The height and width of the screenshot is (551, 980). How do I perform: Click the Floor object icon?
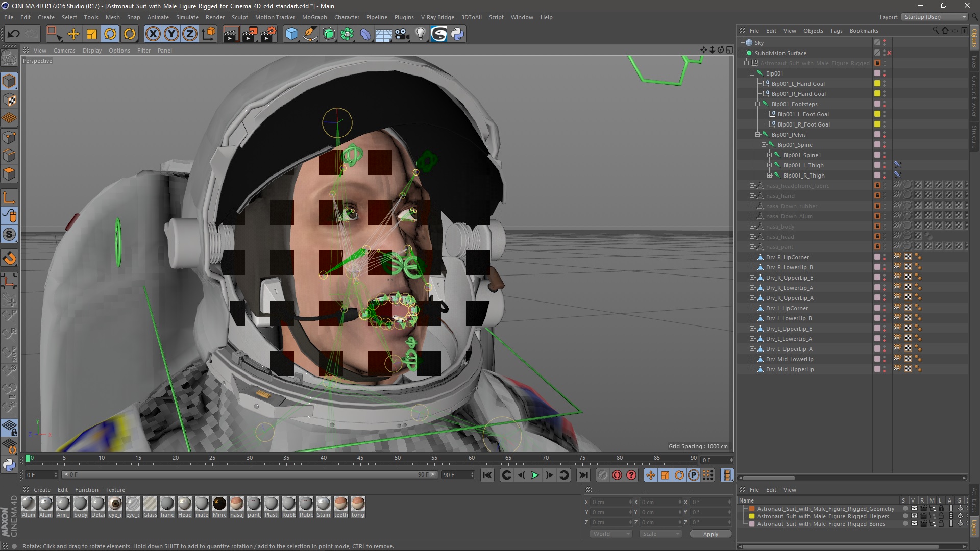(x=383, y=34)
